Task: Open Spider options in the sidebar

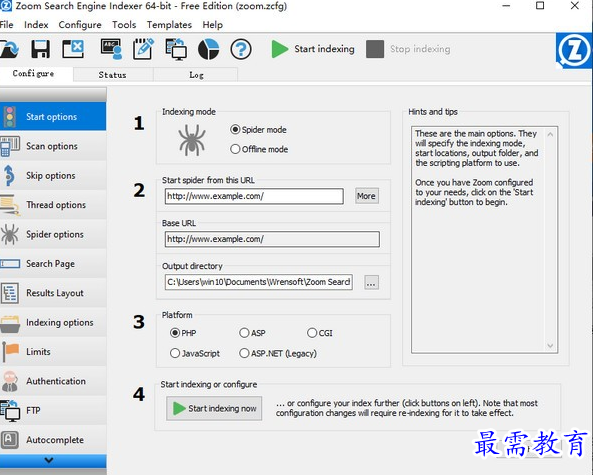Action: click(x=53, y=234)
